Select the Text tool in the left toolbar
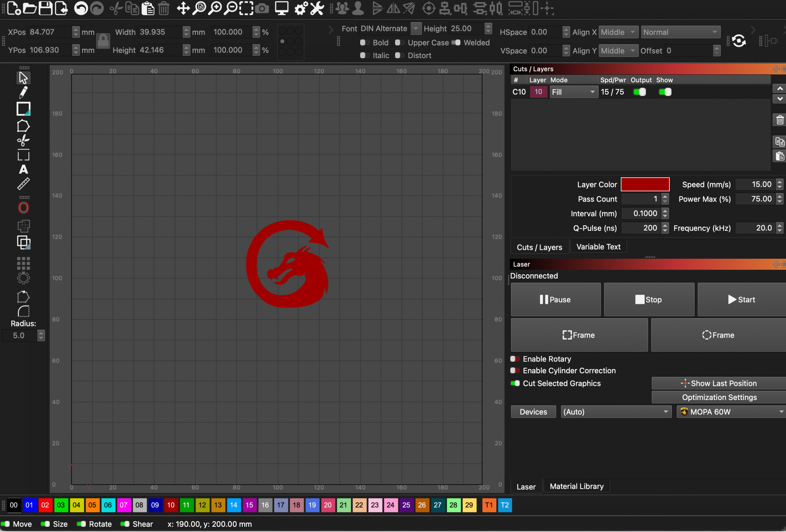 tap(23, 169)
